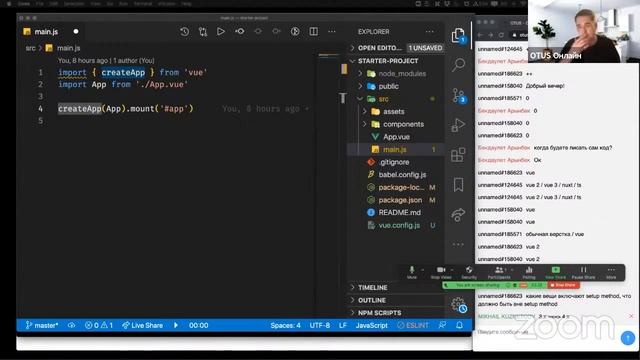Click the Live Share status bar item
640x360 pixels.
coord(142,325)
